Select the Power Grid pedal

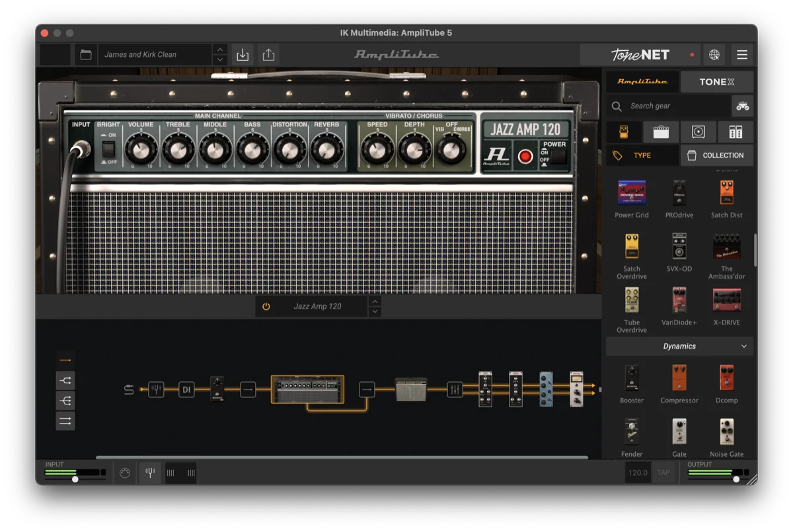click(x=632, y=199)
